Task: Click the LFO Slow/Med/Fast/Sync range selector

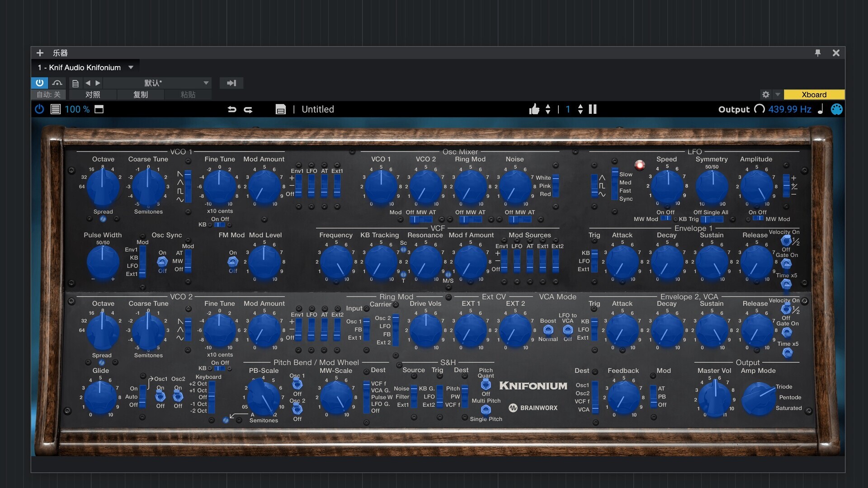Action: coord(615,184)
